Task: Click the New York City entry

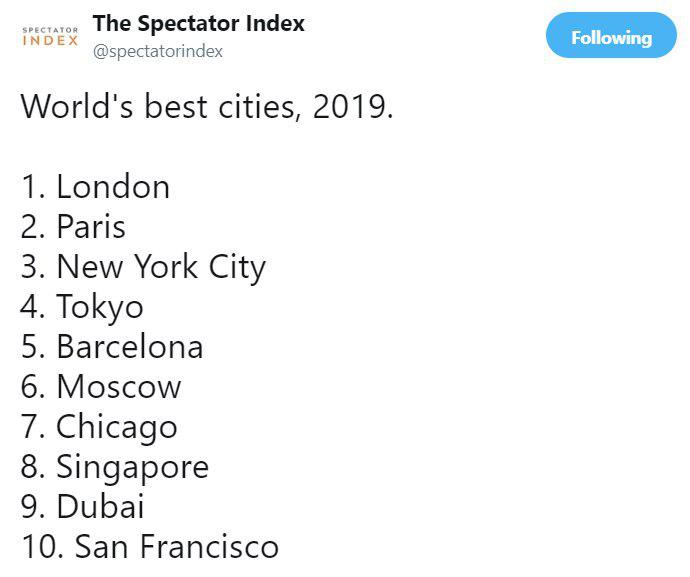Action: [x=143, y=268]
